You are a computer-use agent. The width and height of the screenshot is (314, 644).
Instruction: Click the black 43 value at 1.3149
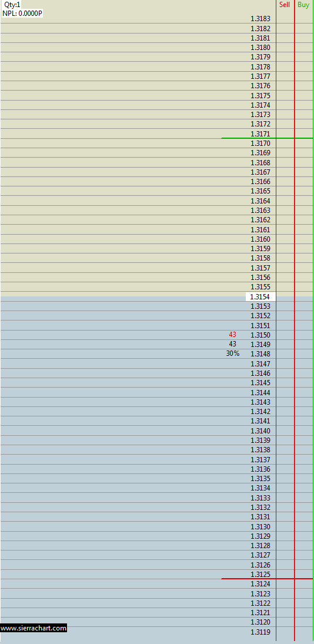tap(232, 344)
